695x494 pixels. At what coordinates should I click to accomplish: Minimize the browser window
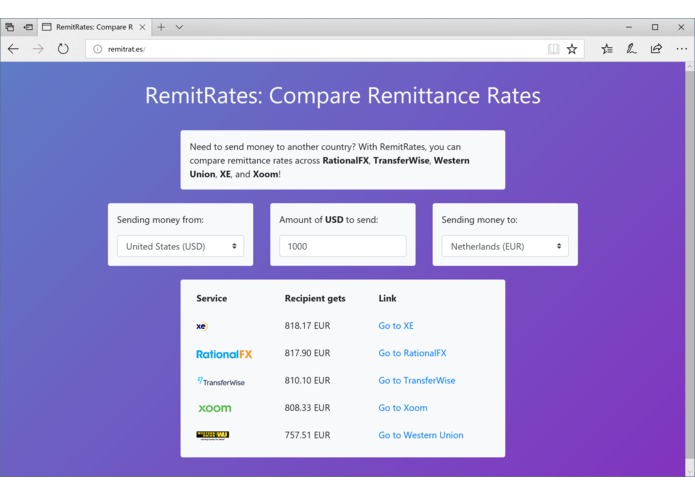(x=629, y=27)
